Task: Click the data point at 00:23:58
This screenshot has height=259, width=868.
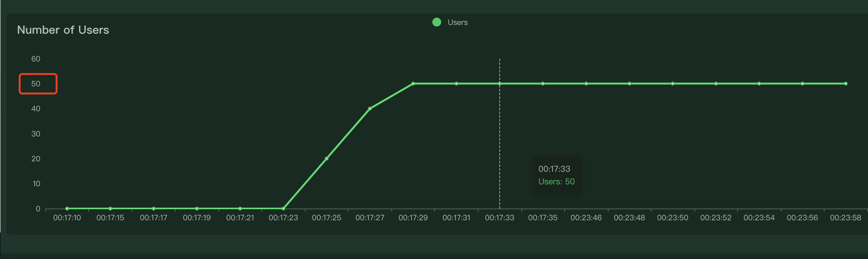Action: (845, 83)
